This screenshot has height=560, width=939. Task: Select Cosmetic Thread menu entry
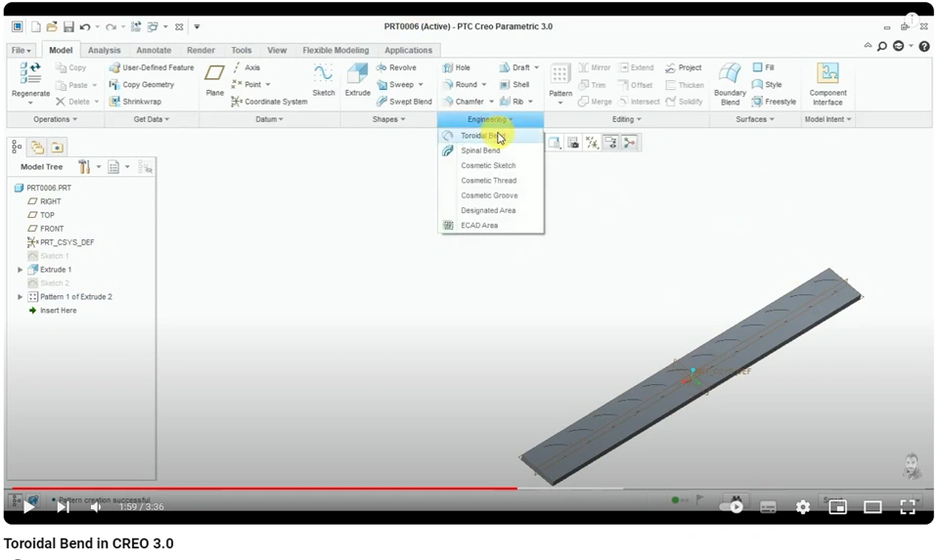pyautogui.click(x=491, y=181)
